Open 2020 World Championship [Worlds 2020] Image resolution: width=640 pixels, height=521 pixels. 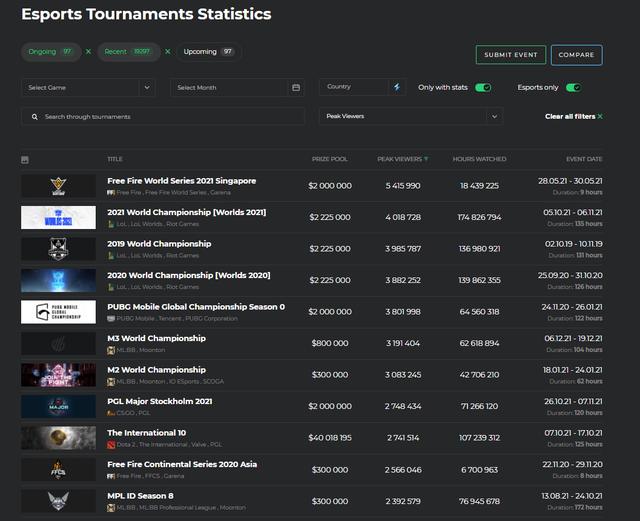tap(189, 275)
